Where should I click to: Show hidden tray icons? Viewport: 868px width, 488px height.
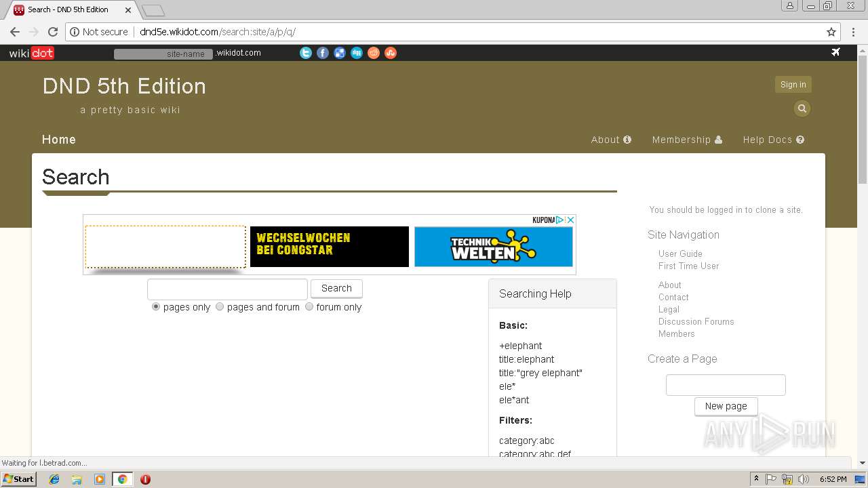coord(756,479)
